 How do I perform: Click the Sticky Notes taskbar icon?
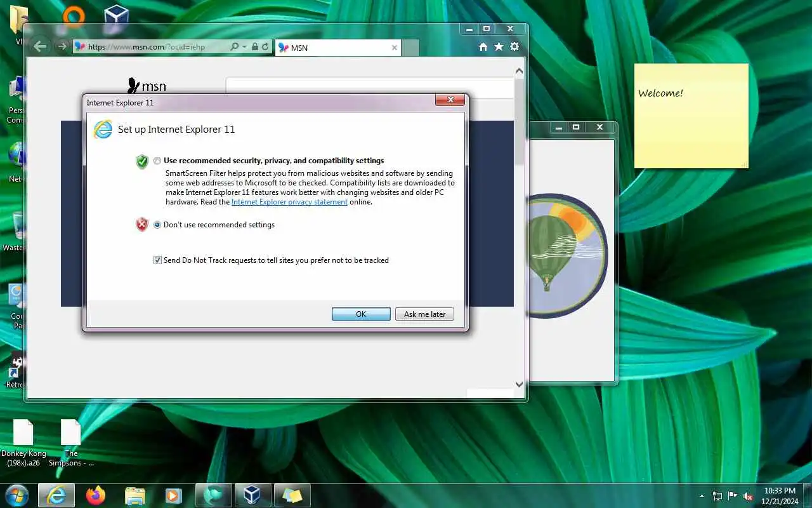point(292,495)
